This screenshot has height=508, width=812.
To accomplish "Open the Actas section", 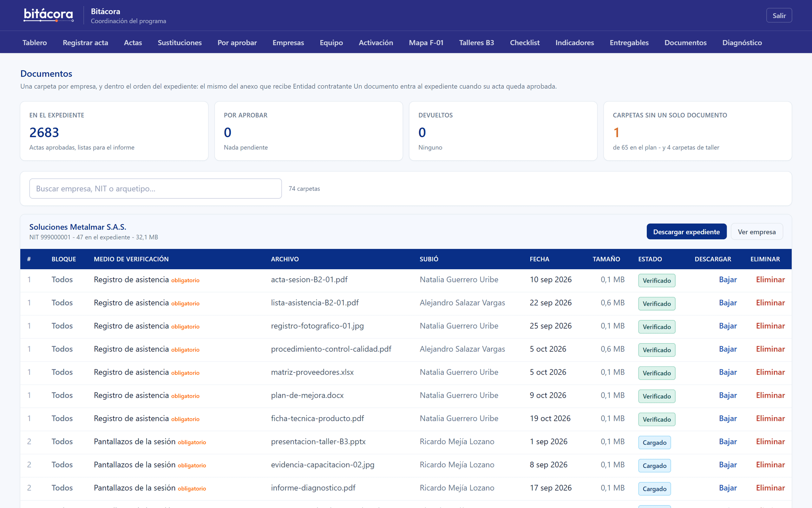I will (133, 43).
